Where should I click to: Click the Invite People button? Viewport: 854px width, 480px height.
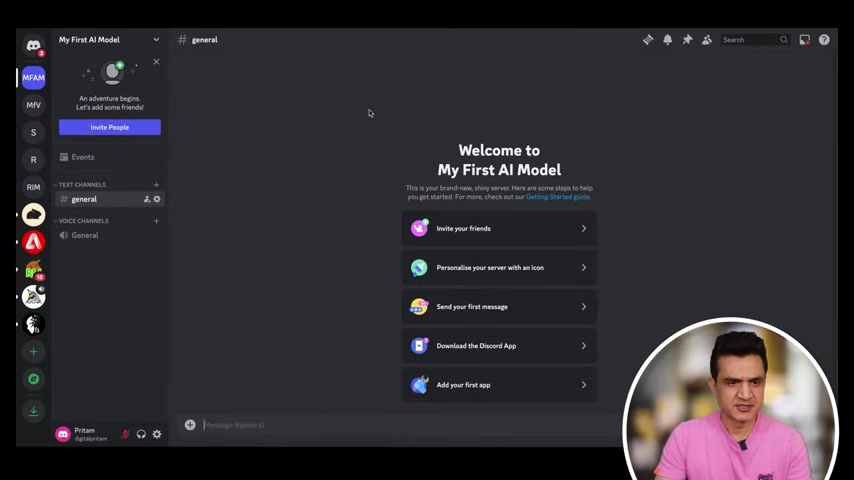click(109, 127)
